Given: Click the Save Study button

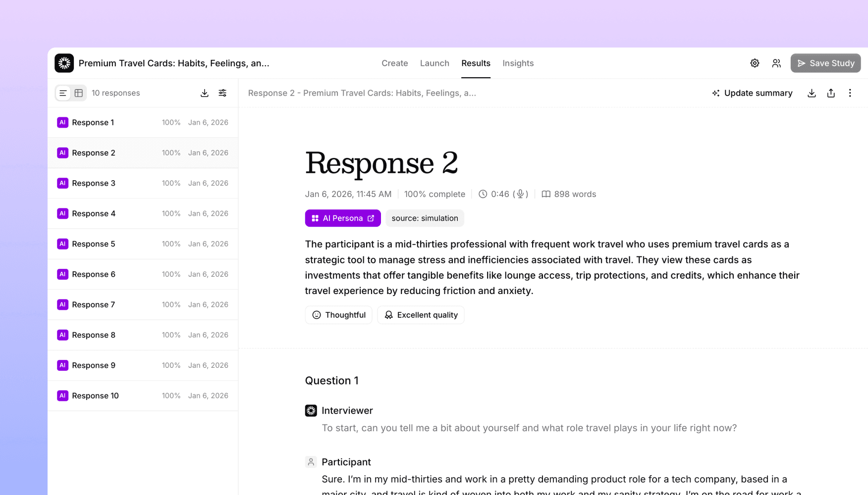Looking at the screenshot, I should click(x=825, y=63).
